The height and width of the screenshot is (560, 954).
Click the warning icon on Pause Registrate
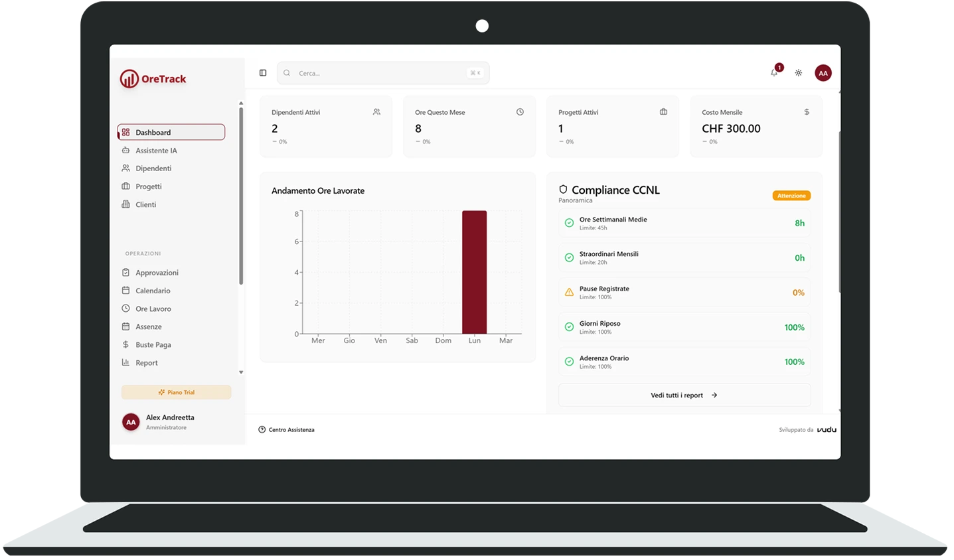(569, 292)
